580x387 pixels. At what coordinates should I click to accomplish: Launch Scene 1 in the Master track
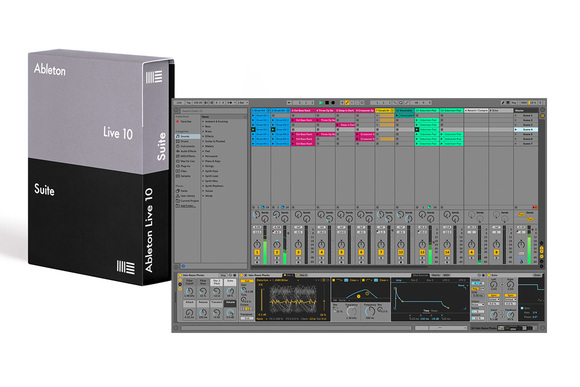tap(526, 115)
